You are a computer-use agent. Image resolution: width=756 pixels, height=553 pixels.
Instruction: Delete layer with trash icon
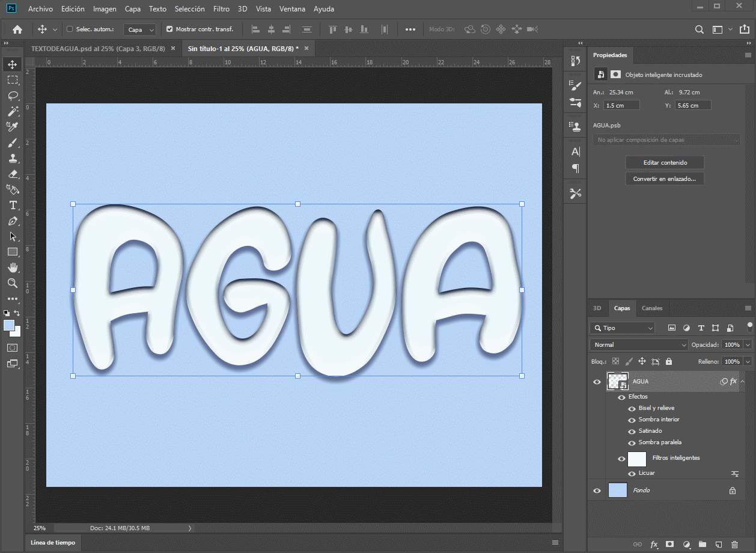[734, 545]
